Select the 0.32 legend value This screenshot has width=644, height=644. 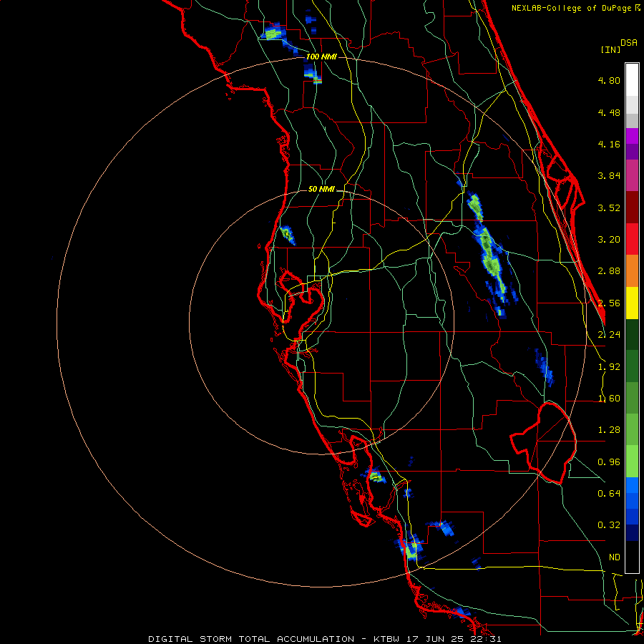(x=609, y=525)
